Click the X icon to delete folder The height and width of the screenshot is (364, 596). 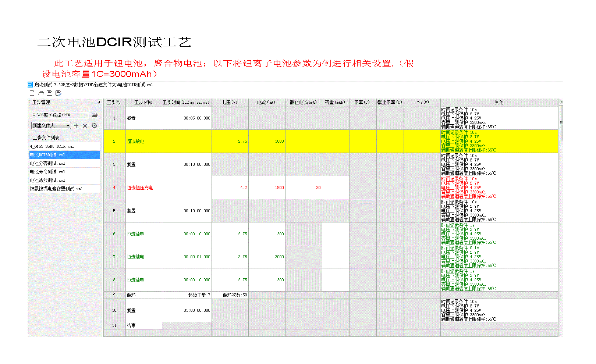[85, 126]
